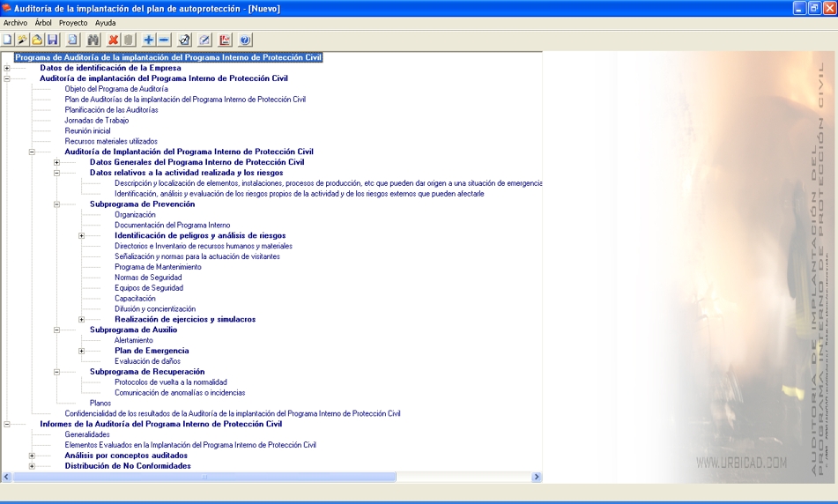Select Normas de Seguridad
The width and height of the screenshot is (838, 504).
click(148, 278)
